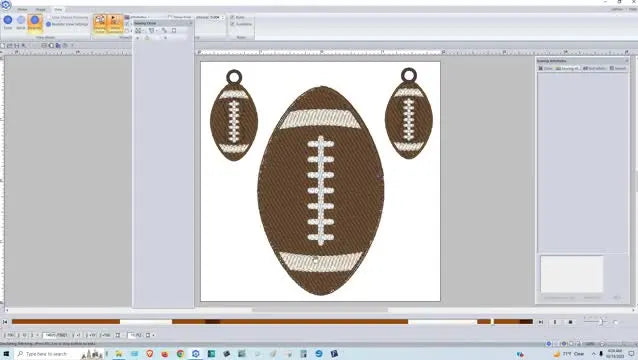Click the preview thumbnail in Sewing Attributes panel
This screenshot has height=360, width=638.
(x=572, y=274)
